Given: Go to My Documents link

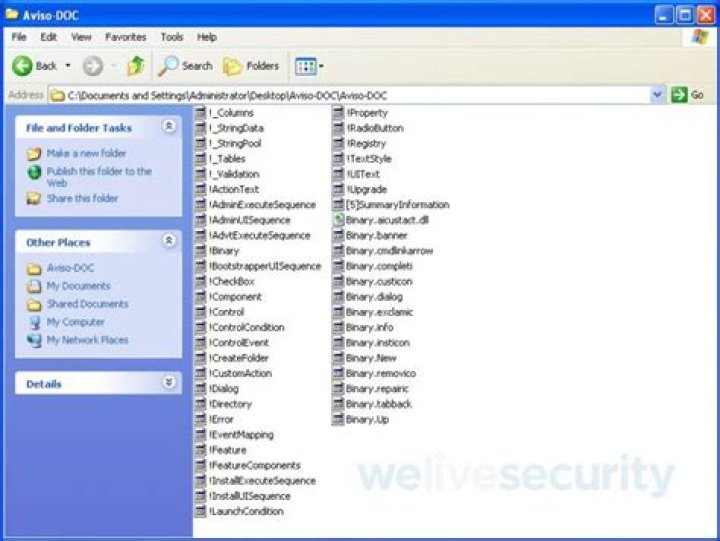Looking at the screenshot, I should [78, 286].
